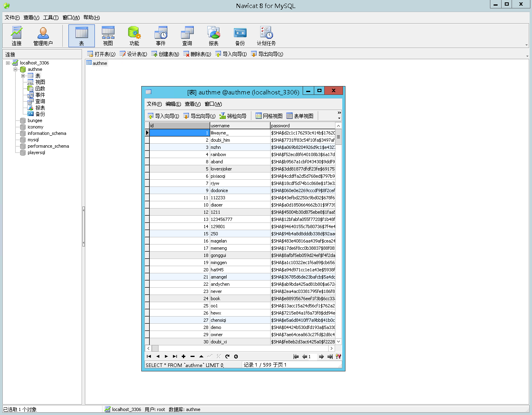Select the 表 (Table) toolbar icon
The height and width of the screenshot is (415, 532).
click(81, 36)
